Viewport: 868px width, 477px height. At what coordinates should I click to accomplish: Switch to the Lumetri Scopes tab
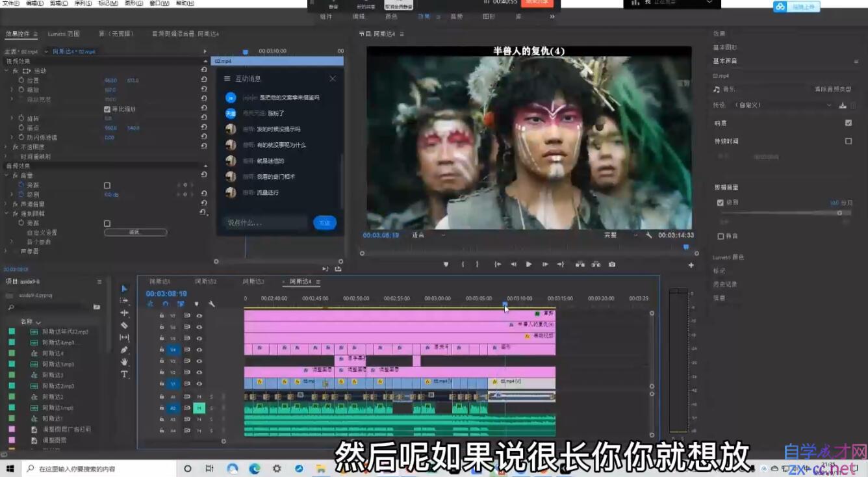64,34
